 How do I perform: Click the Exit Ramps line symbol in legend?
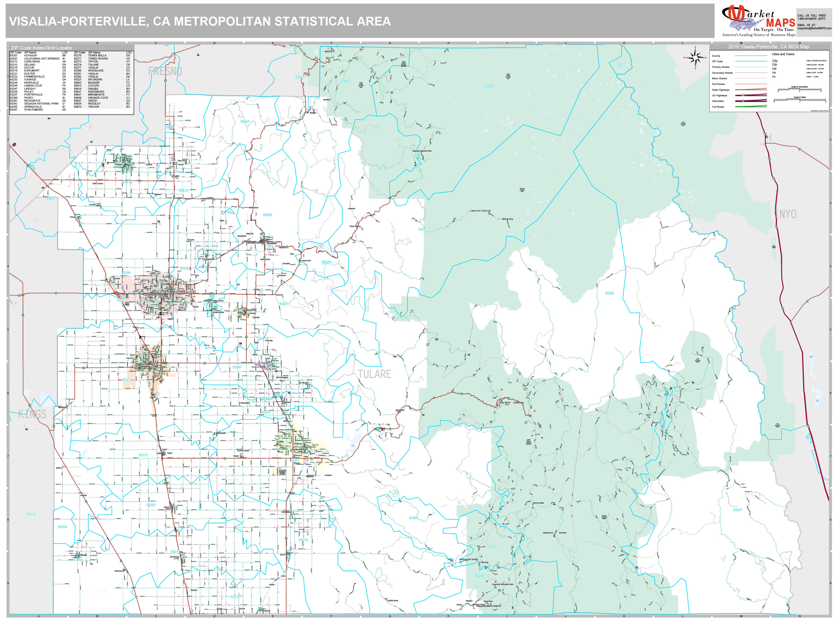pyautogui.click(x=751, y=84)
